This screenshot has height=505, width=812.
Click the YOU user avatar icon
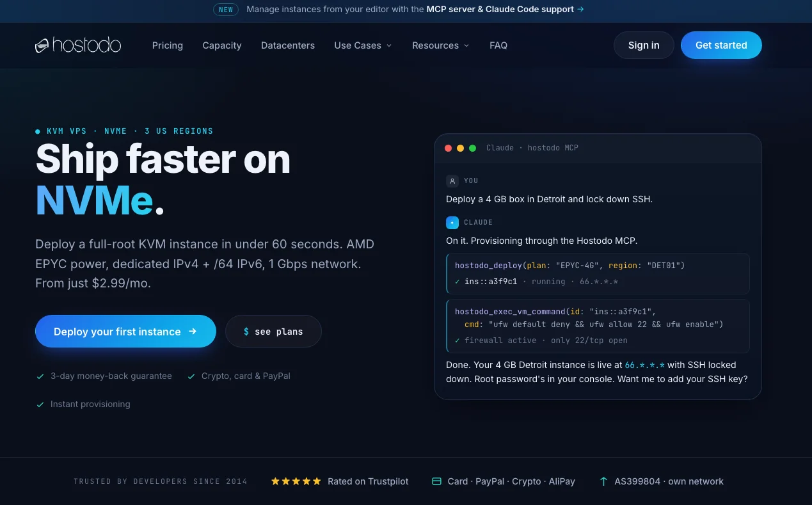coord(452,181)
